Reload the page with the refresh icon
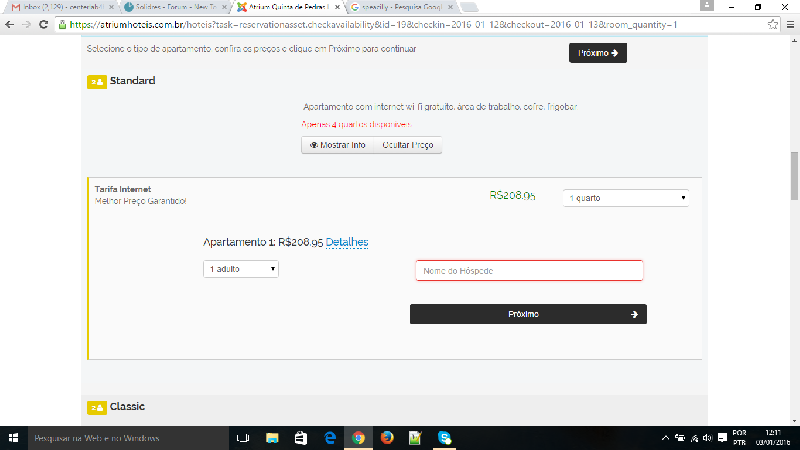Screen dimensions: 800x450 pos(44,23)
